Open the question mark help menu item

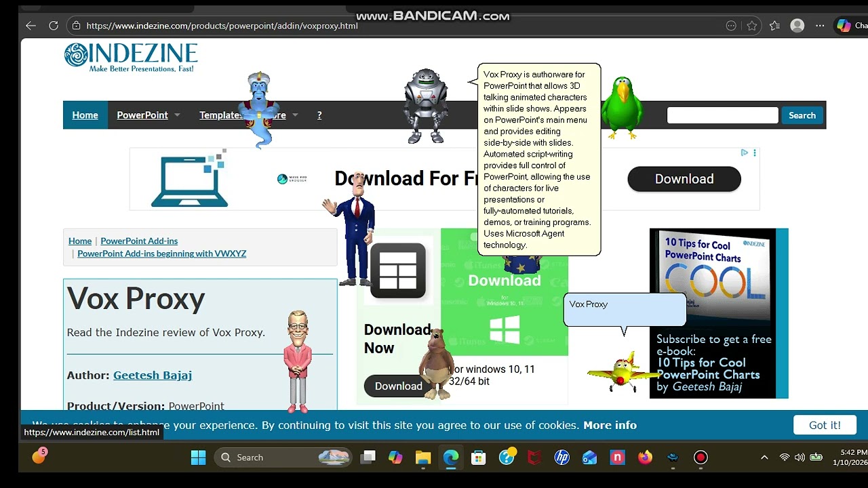[x=319, y=115]
